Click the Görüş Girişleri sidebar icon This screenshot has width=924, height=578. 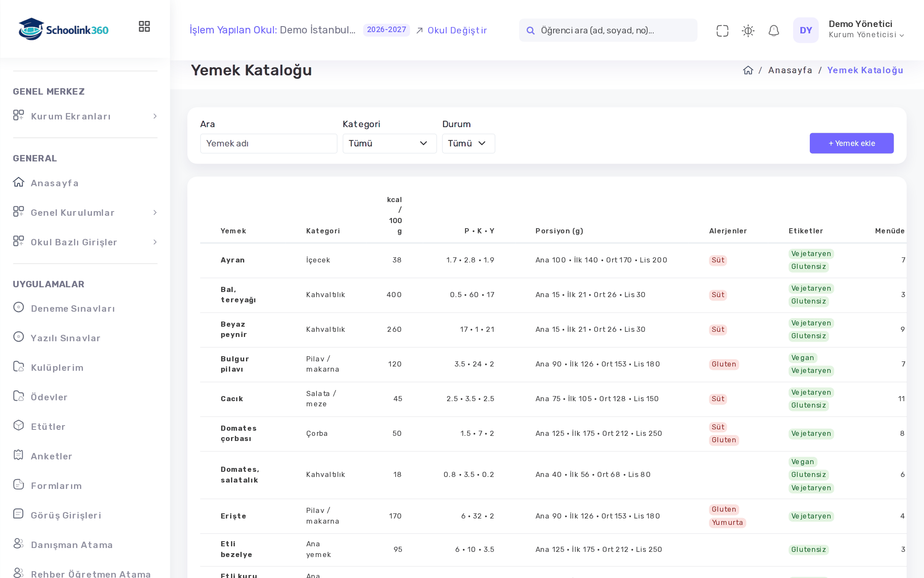(18, 514)
